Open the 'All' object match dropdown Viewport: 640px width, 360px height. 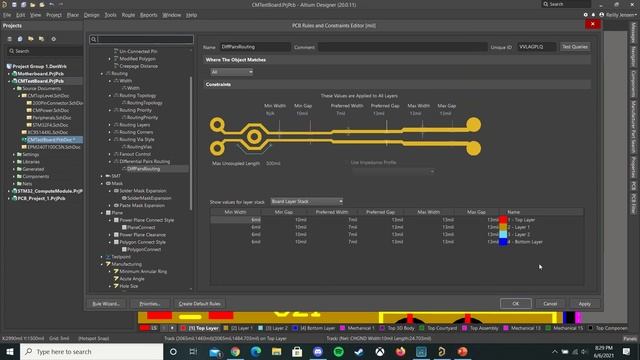(231, 72)
